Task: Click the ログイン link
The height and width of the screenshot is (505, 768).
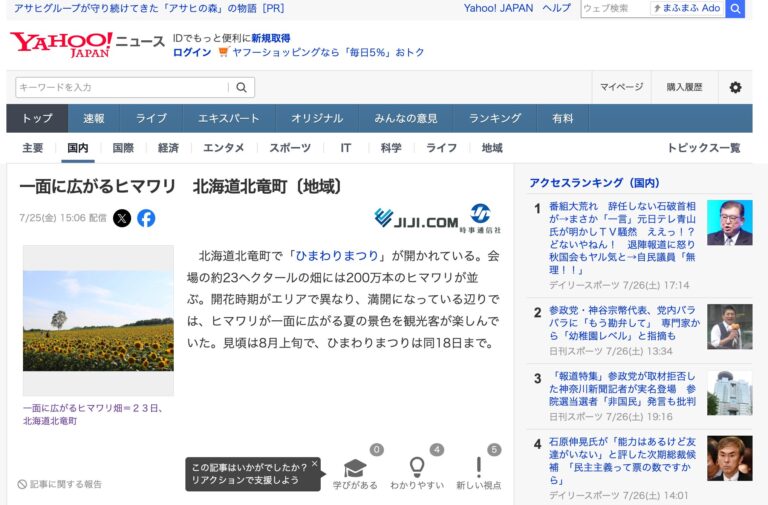Action: pos(192,53)
